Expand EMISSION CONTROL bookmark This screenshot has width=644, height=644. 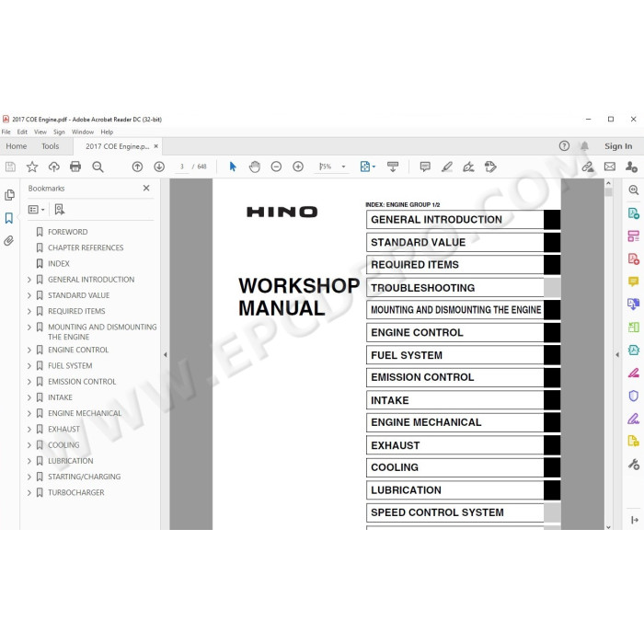(x=29, y=382)
